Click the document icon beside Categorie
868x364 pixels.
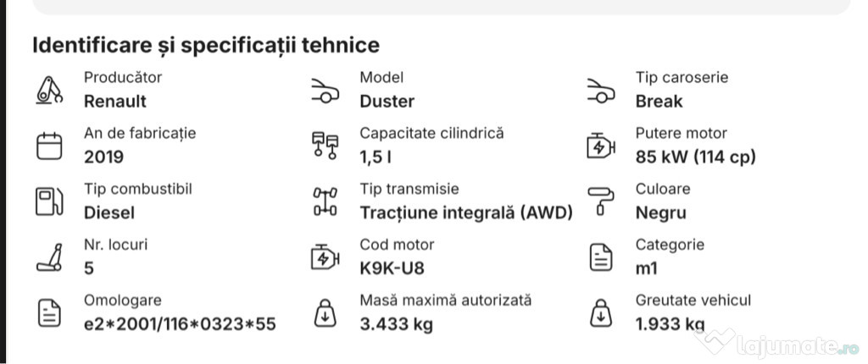coord(601,257)
